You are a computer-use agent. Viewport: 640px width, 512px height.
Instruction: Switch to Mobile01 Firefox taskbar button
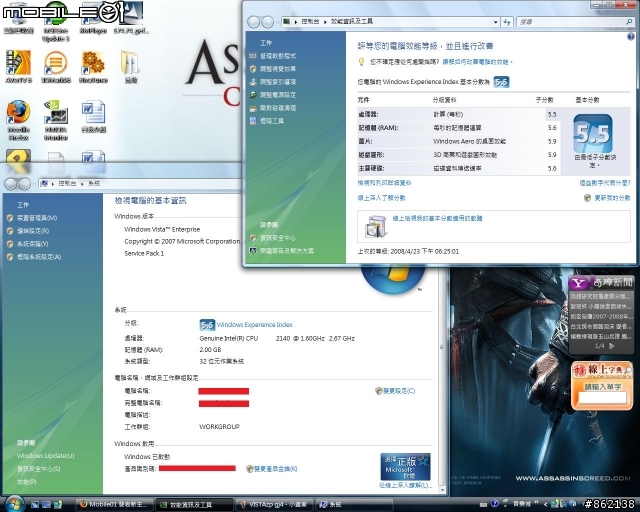(x=113, y=505)
